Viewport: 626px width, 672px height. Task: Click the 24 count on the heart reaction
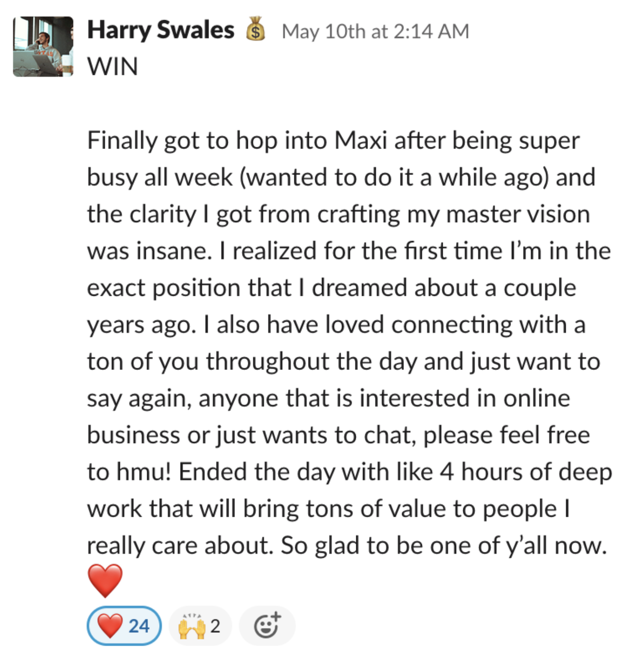click(x=139, y=626)
